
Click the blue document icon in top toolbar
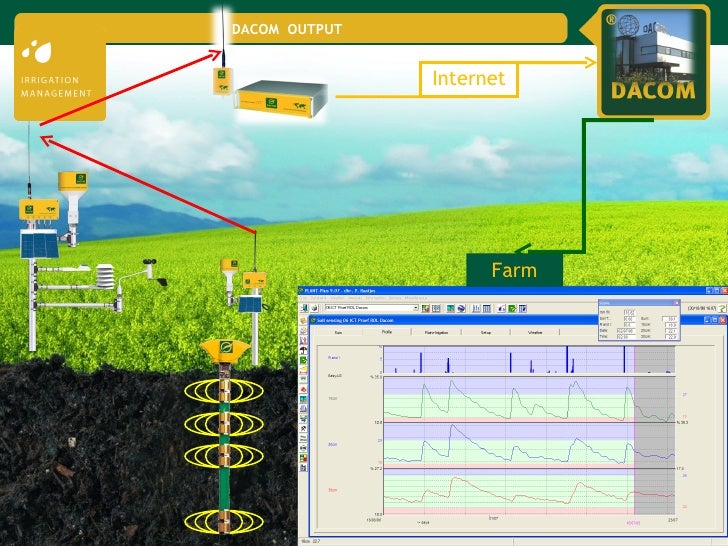click(x=522, y=308)
